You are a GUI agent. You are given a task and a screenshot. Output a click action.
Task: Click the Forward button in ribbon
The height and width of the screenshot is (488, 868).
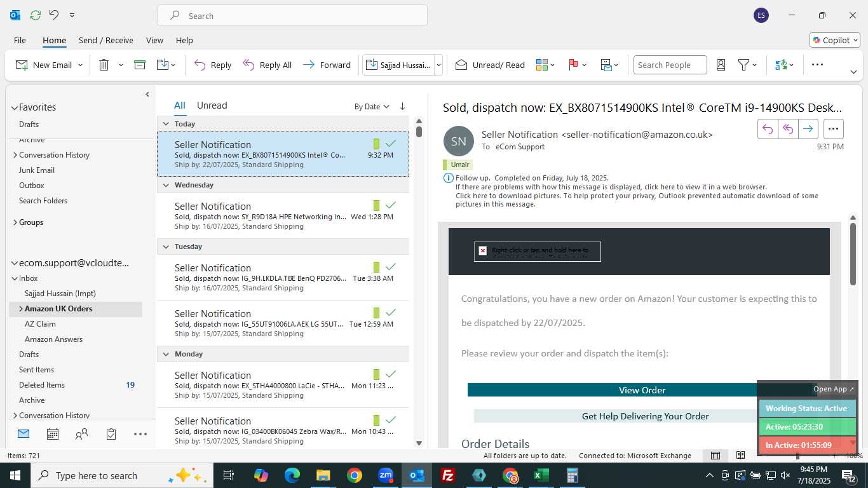(327, 65)
